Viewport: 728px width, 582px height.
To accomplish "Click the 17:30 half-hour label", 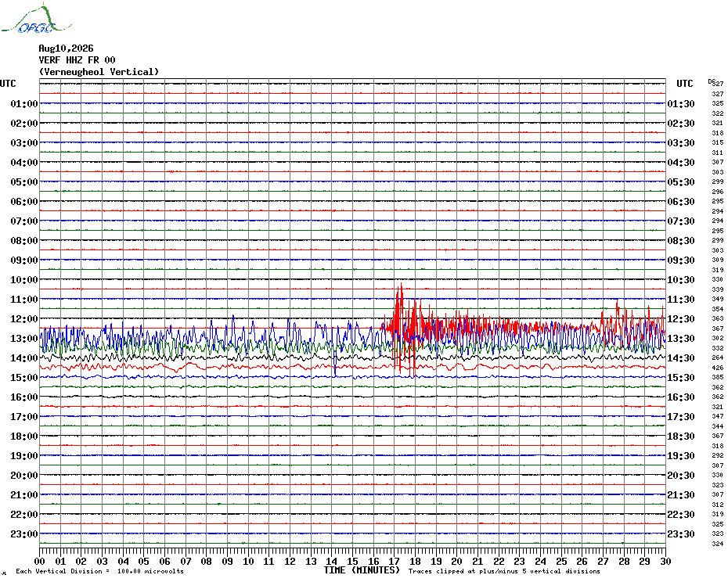I will 681,417.
